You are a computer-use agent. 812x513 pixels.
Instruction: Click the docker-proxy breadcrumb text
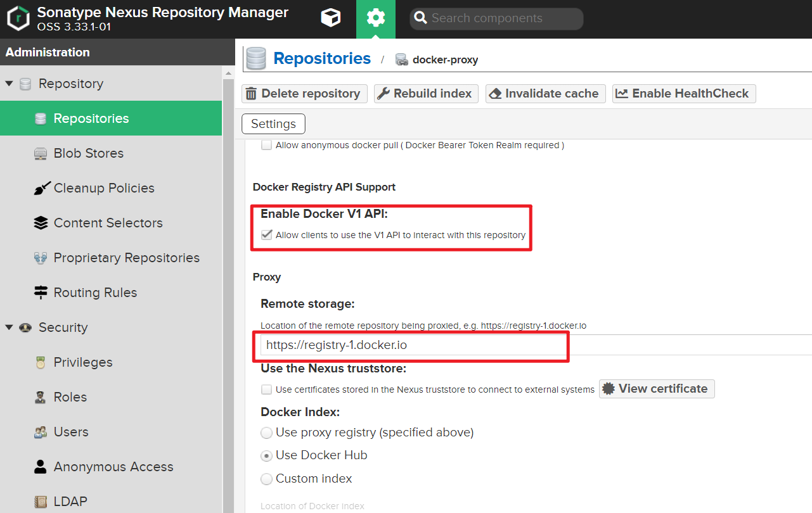pos(445,60)
